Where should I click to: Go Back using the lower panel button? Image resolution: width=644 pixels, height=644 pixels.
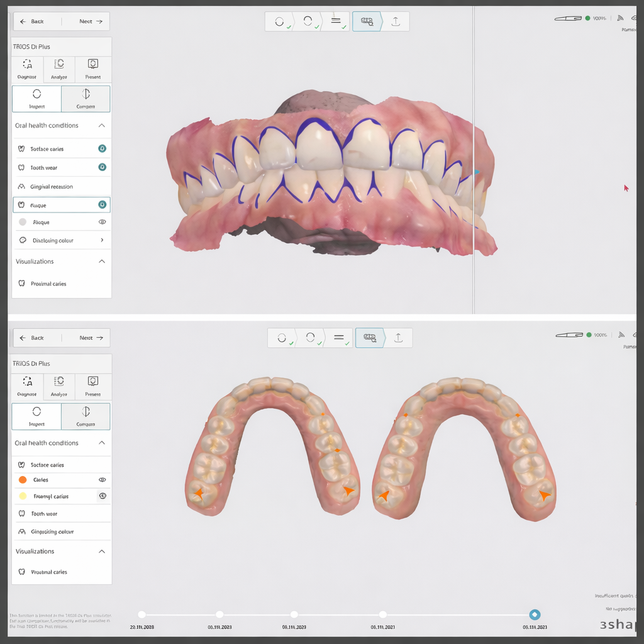32,338
